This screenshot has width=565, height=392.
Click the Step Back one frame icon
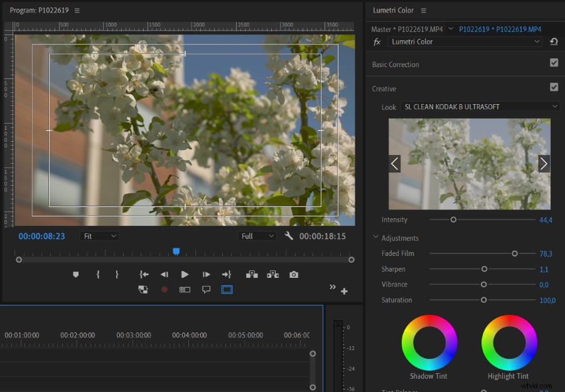[x=164, y=274]
